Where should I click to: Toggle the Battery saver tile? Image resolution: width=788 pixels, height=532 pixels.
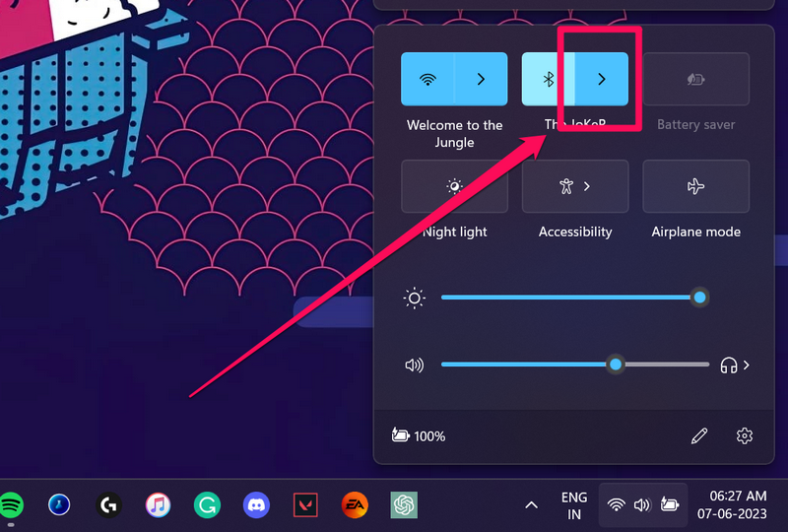696,79
